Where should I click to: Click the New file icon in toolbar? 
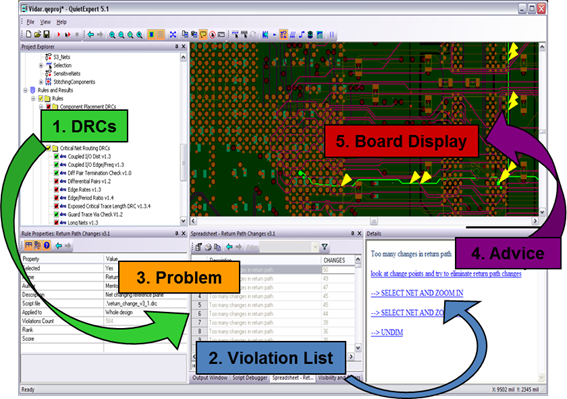pos(28,34)
